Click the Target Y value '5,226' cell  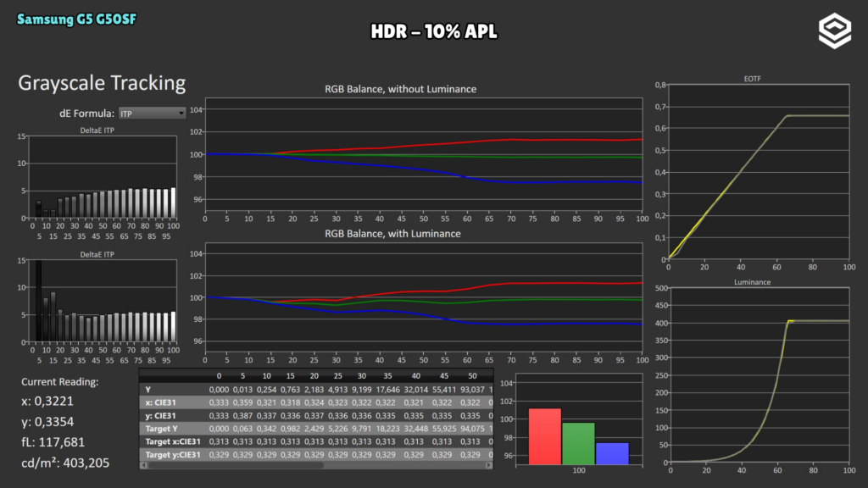tap(337, 429)
